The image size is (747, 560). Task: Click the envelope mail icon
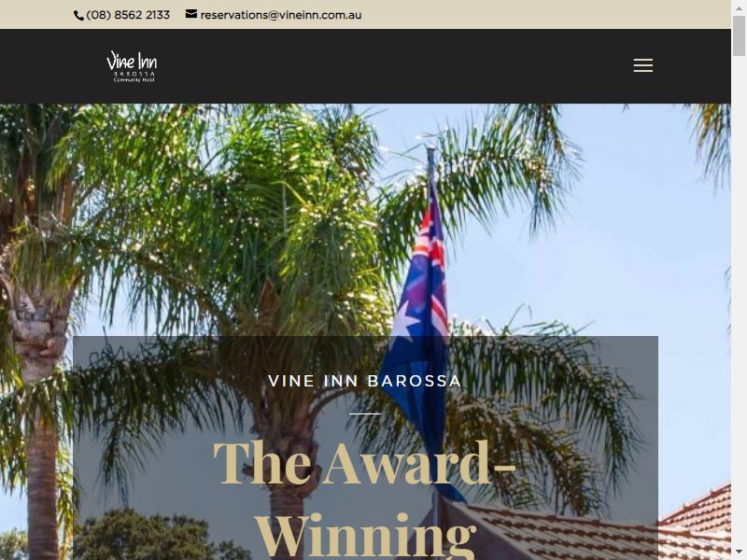coord(191,14)
